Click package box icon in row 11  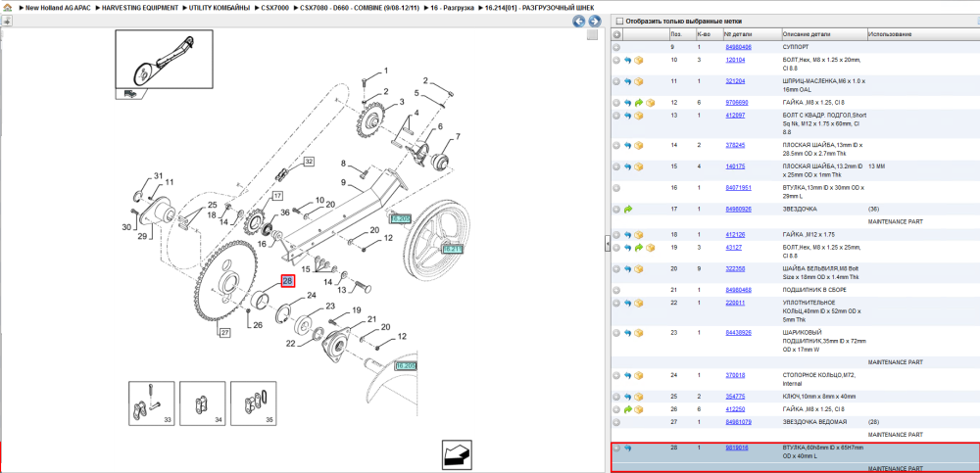coord(639,81)
